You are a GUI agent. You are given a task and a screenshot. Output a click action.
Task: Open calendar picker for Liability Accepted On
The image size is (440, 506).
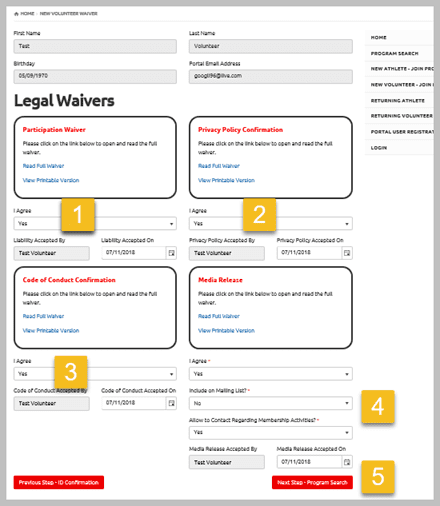(x=171, y=253)
